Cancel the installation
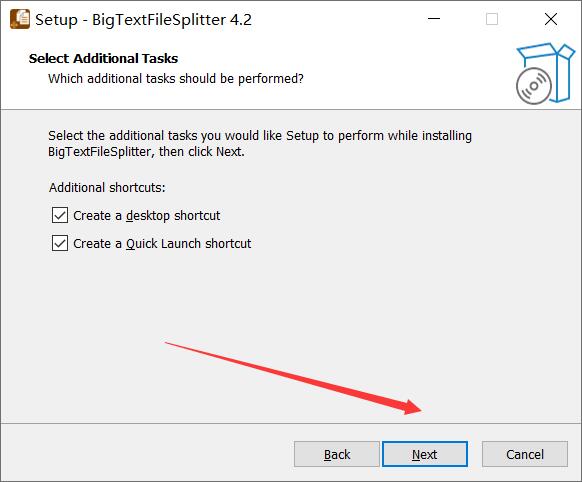The width and height of the screenshot is (582, 482). tap(525, 454)
